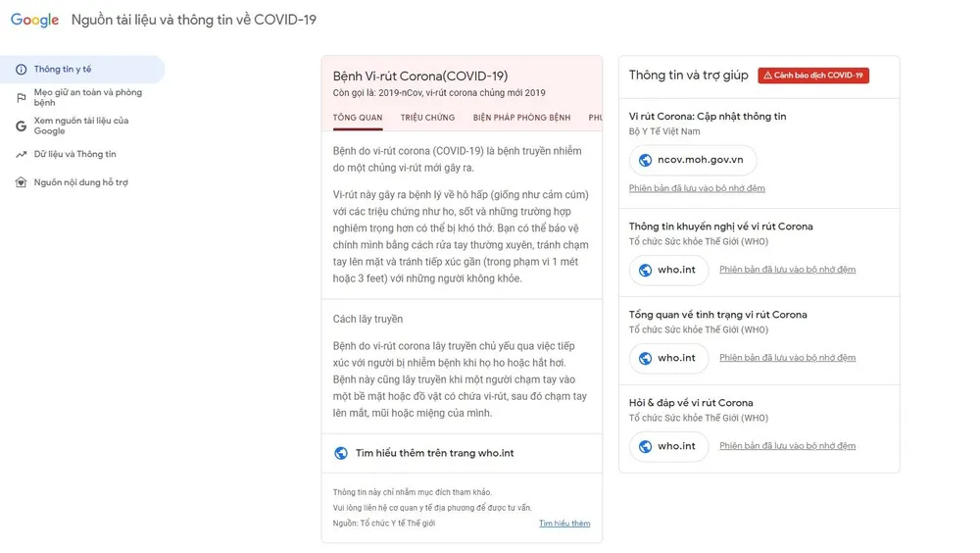
Task: Click the globe icon beside Tìm hiểu thêm trên trang who.int
Action: [x=341, y=453]
